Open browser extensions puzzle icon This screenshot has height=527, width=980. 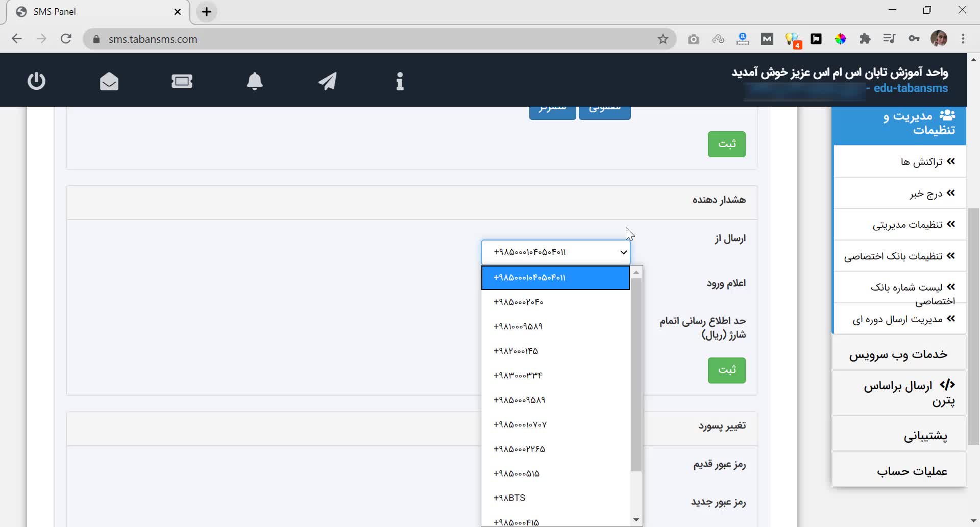[865, 39]
